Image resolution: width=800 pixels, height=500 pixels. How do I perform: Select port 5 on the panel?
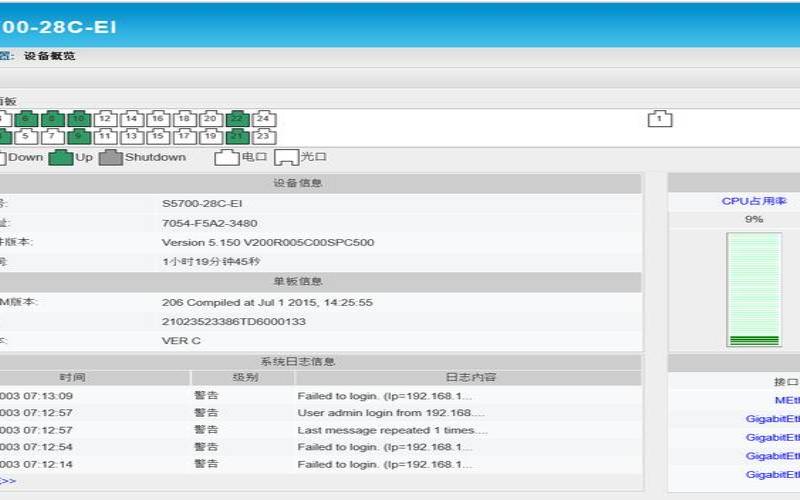point(27,136)
